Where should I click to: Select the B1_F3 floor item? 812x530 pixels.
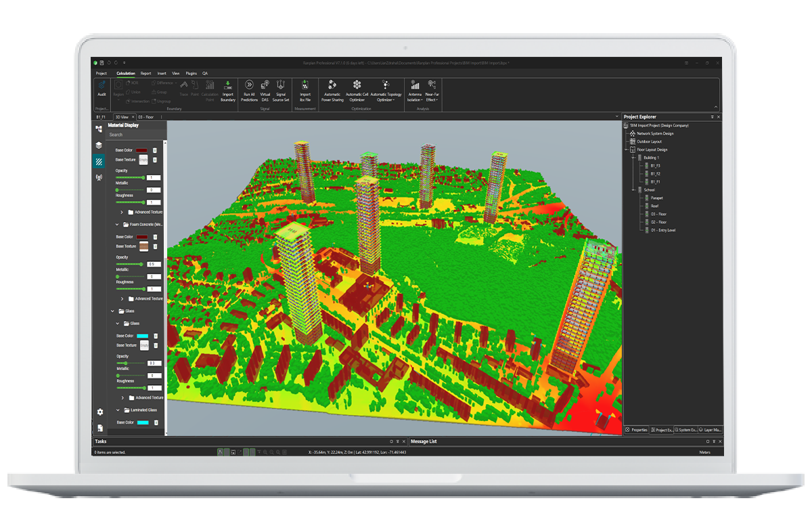(655, 166)
